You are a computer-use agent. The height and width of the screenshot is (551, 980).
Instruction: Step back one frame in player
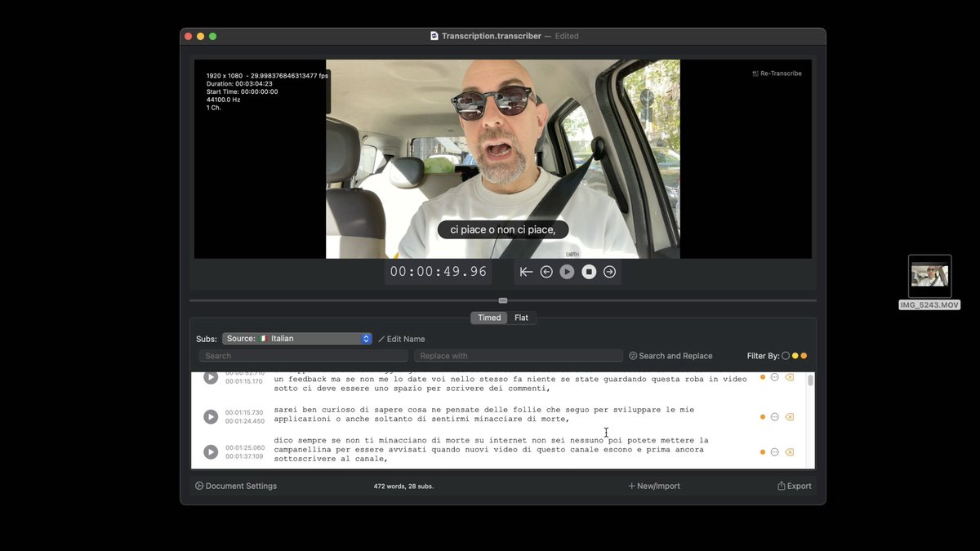click(546, 272)
